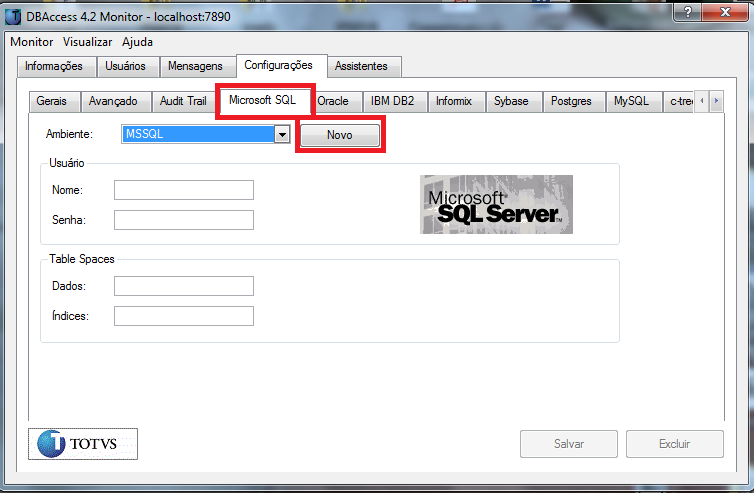Viewport: 754px width, 493px height.
Task: Click the title bar help question mark
Action: 688,12
